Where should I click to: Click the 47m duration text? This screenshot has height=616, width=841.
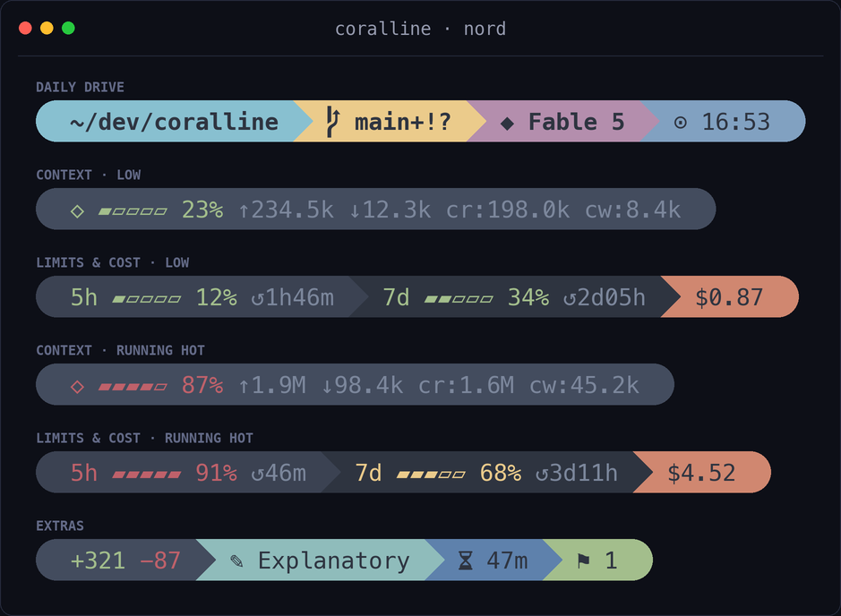click(x=508, y=560)
